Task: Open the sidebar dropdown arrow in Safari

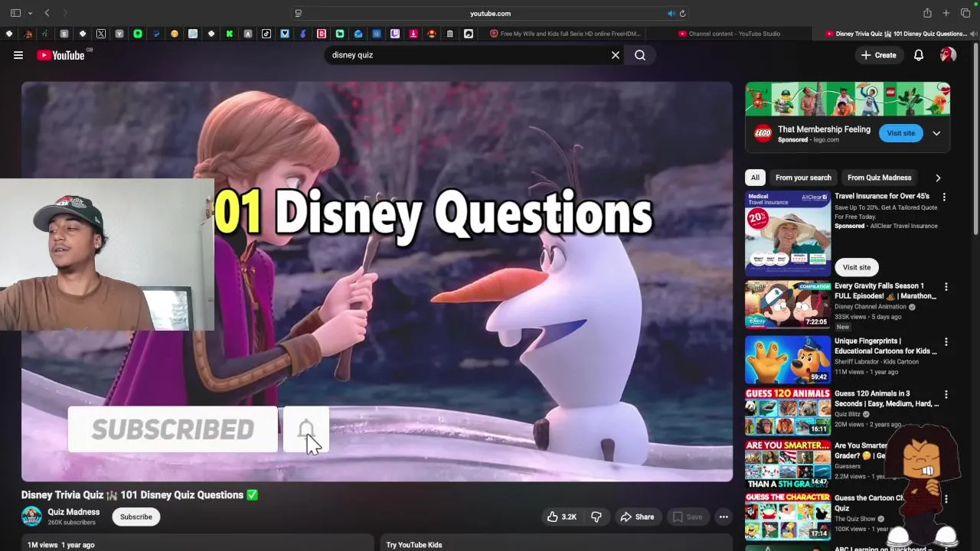Action: [x=30, y=13]
